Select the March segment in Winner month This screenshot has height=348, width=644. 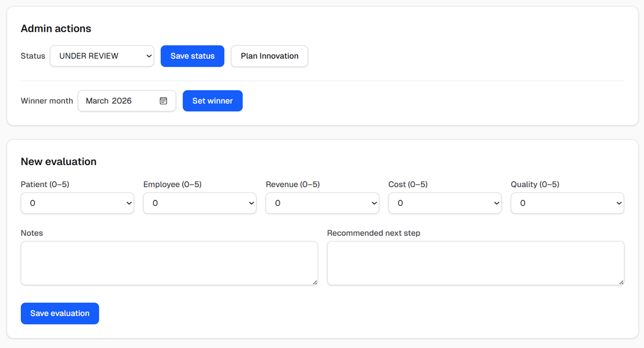coord(97,101)
